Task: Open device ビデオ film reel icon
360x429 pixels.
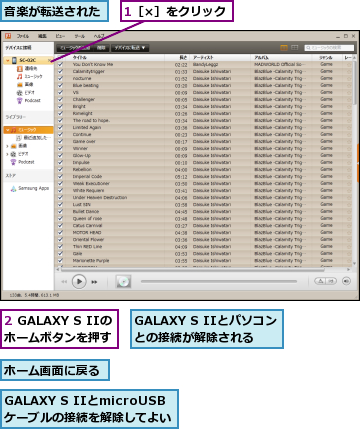Action: (x=20, y=92)
